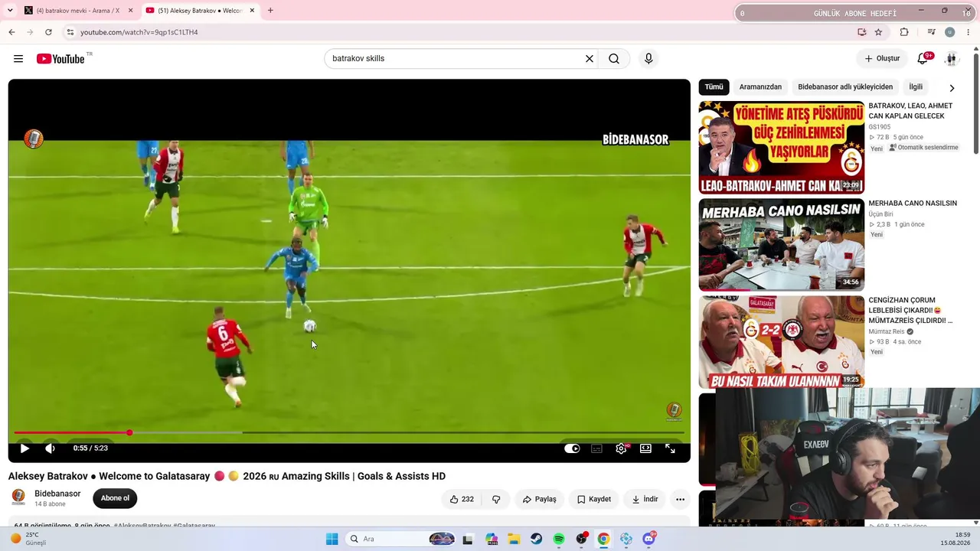Open the Chrome extensions puzzle icon
Viewport: 980px width, 551px height.
point(904,32)
